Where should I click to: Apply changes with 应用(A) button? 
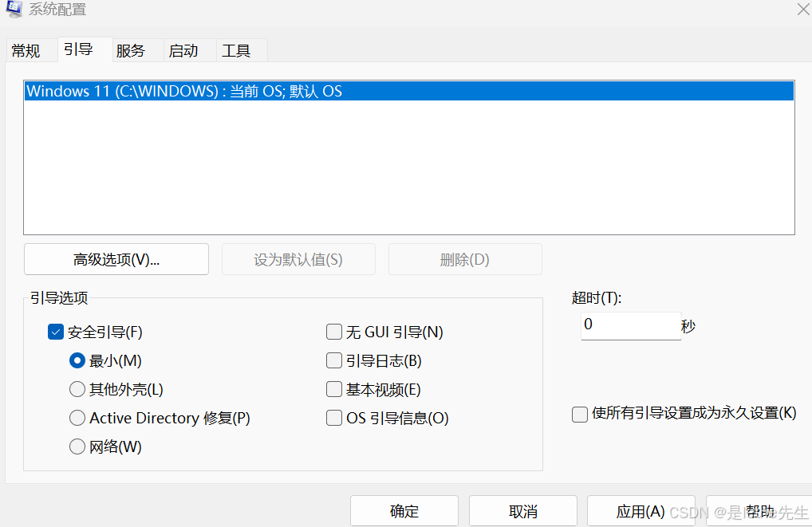(x=641, y=512)
